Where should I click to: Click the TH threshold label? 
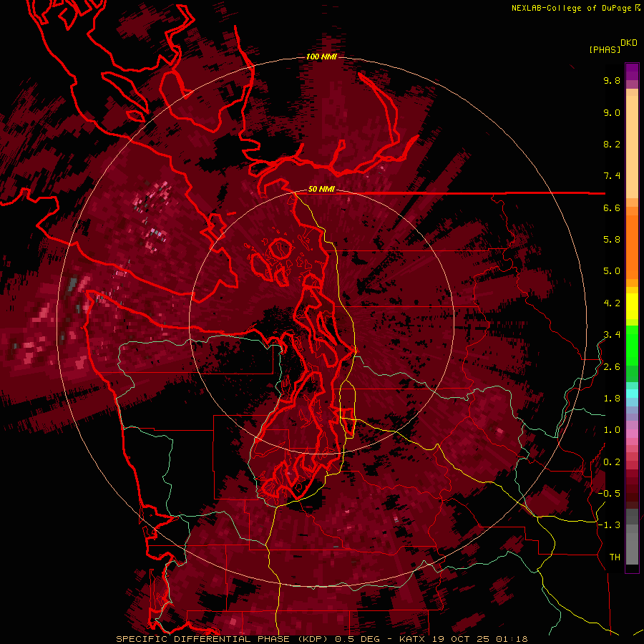pyautogui.click(x=615, y=557)
